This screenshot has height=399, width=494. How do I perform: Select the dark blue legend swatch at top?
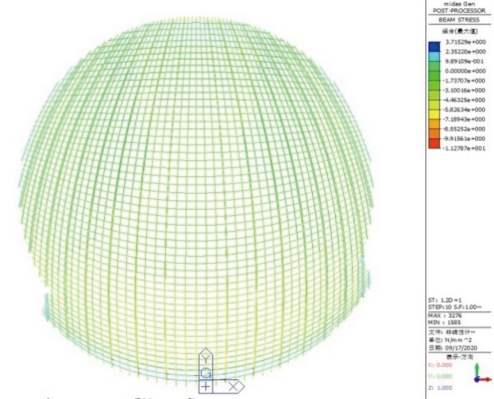434,47
